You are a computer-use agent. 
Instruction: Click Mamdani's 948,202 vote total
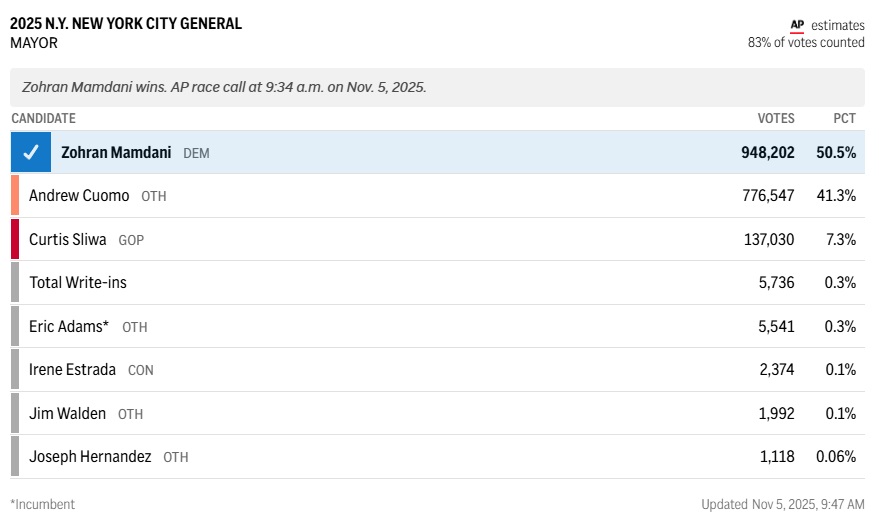pos(767,153)
